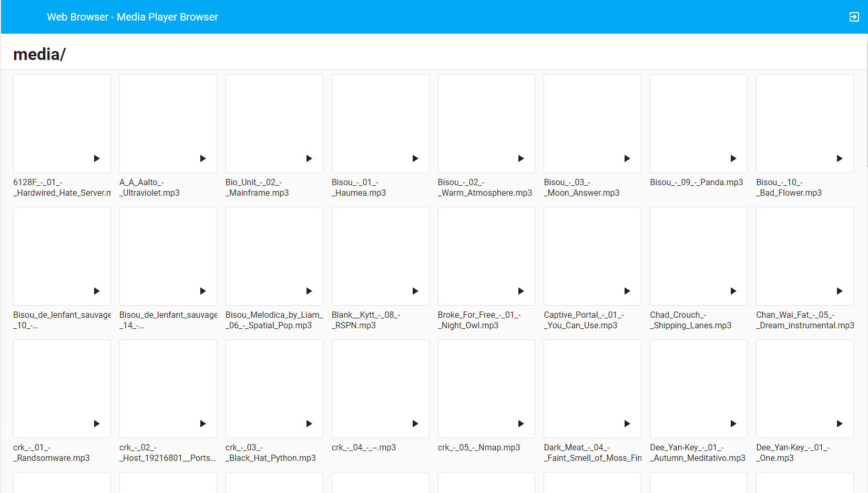The image size is (868, 493).
Task: Select file name Chad_Crouch Shipping_Lanes.mp3
Action: (691, 320)
